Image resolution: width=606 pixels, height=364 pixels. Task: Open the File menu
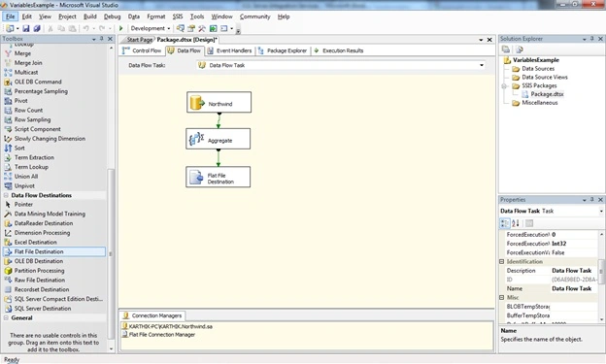point(11,17)
